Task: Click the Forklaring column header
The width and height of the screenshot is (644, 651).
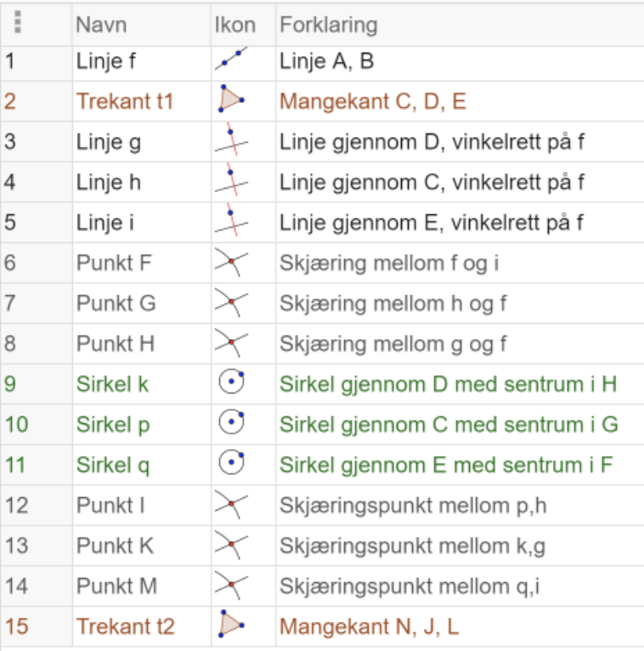Action: click(328, 25)
